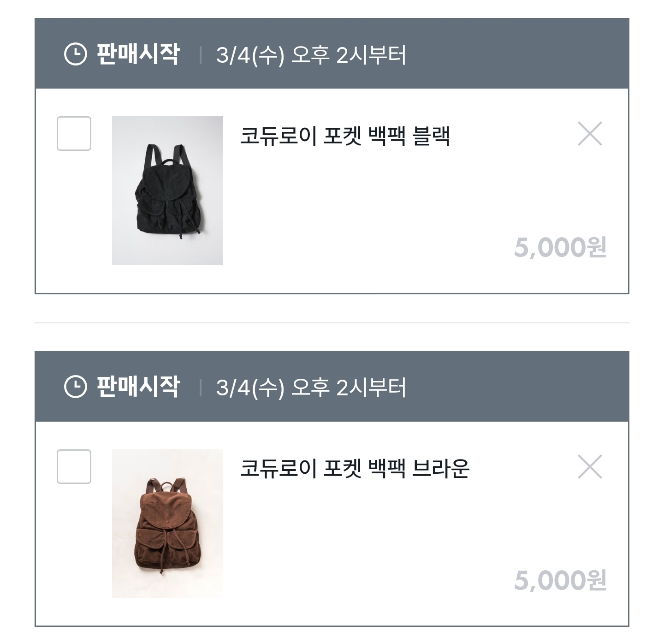Select the black corduroy backpack checkbox
Image resolution: width=664 pixels, height=644 pixels.
click(x=74, y=134)
